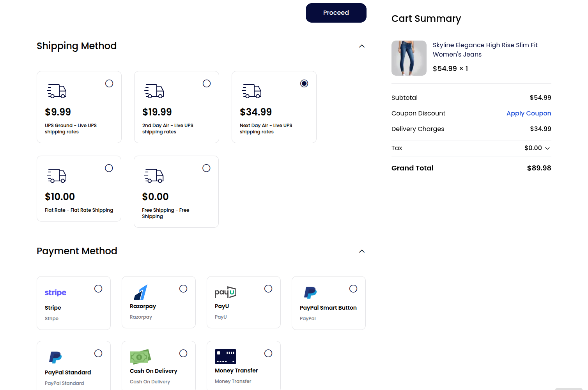Viewport: 588px width, 390px height.
Task: Click 'Free Shipping - Free Shipping' text
Action: [165, 213]
